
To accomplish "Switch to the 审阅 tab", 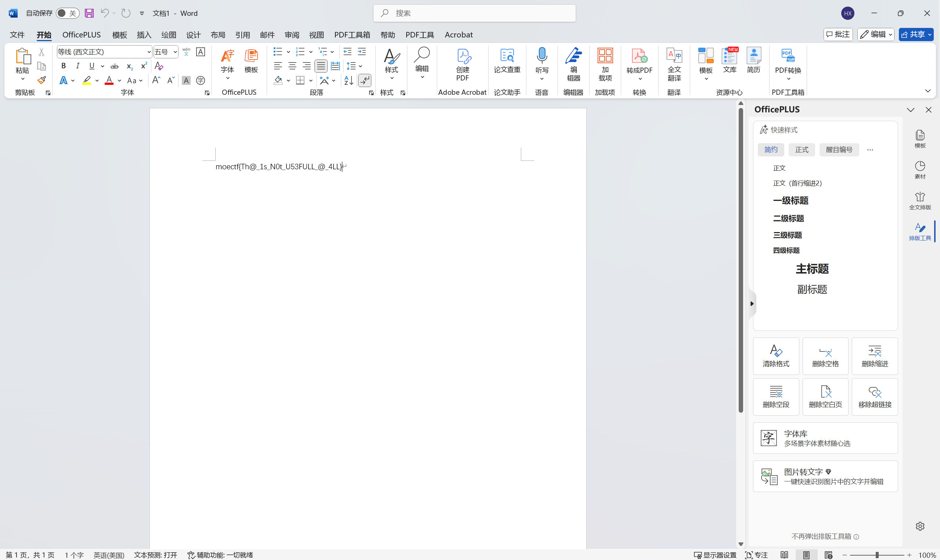I will [x=292, y=35].
